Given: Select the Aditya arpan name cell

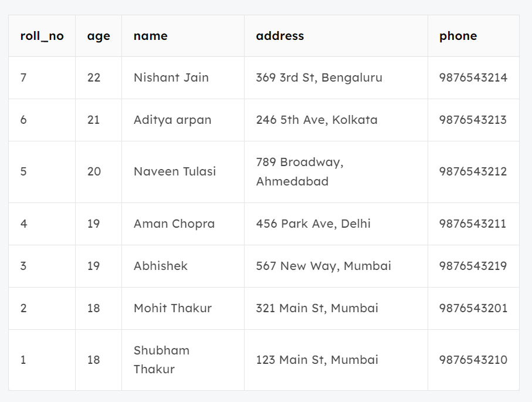Looking at the screenshot, I should pyautogui.click(x=172, y=120).
